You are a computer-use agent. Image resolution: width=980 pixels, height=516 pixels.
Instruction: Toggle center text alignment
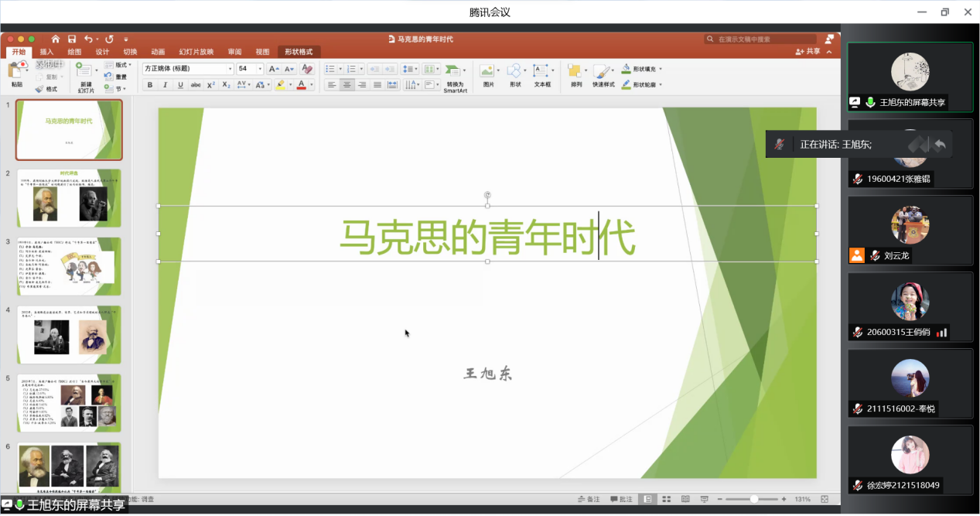(x=347, y=85)
